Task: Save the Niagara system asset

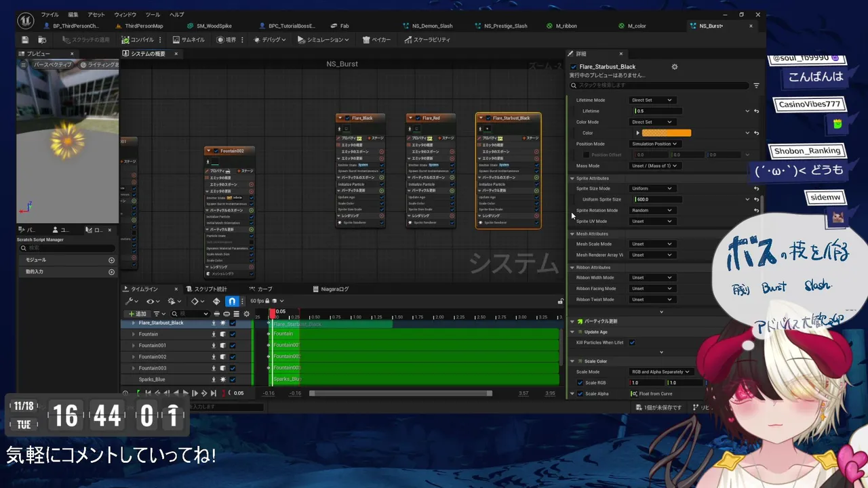Action: pos(25,40)
